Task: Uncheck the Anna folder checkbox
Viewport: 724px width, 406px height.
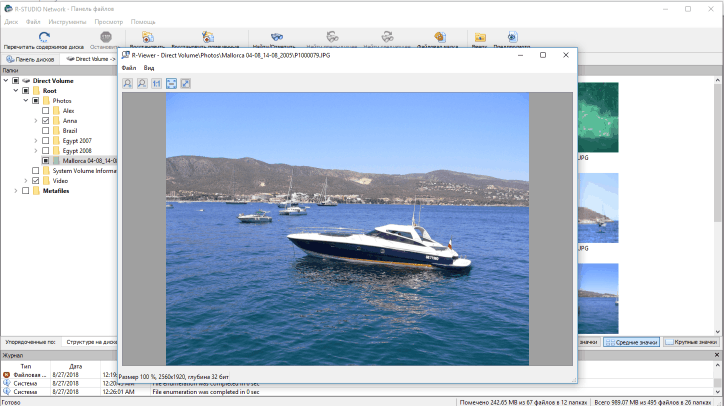Action: 45,121
